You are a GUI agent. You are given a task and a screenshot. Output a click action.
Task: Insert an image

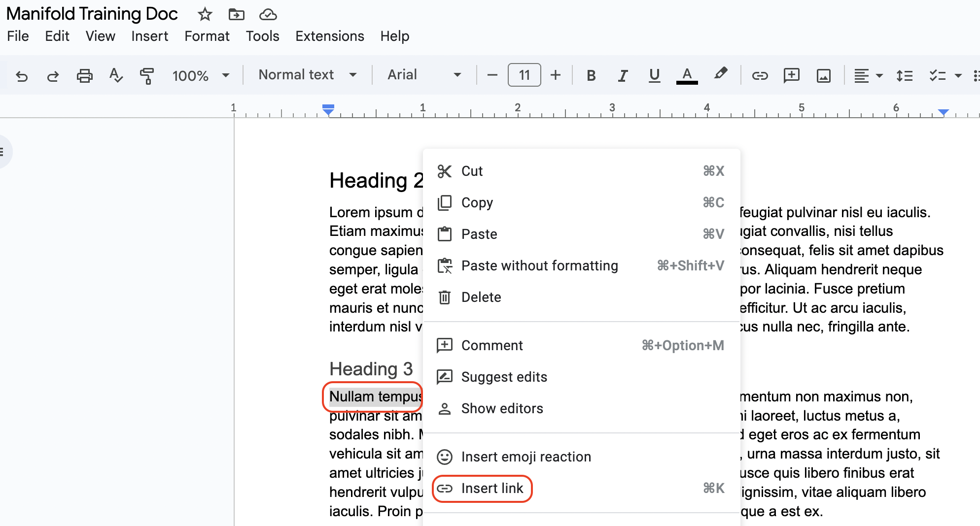click(823, 75)
